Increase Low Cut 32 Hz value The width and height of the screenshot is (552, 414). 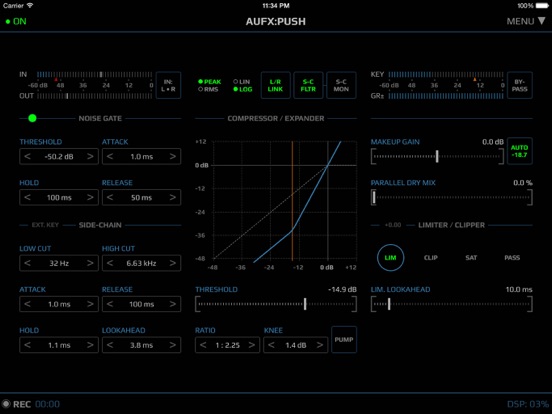tap(90, 263)
